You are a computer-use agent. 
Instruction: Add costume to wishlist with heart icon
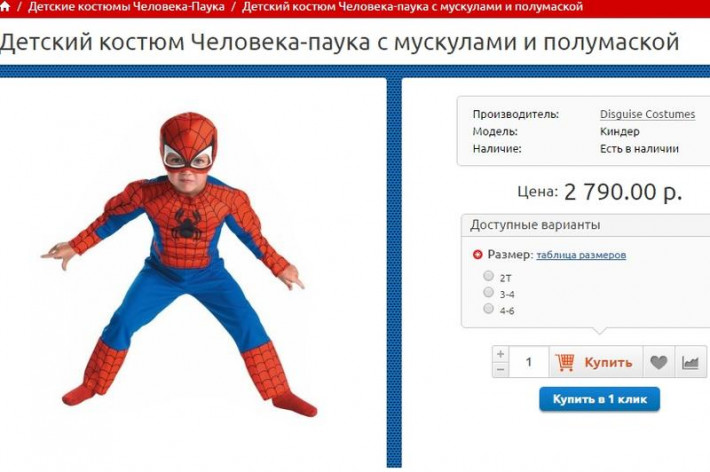(659, 362)
